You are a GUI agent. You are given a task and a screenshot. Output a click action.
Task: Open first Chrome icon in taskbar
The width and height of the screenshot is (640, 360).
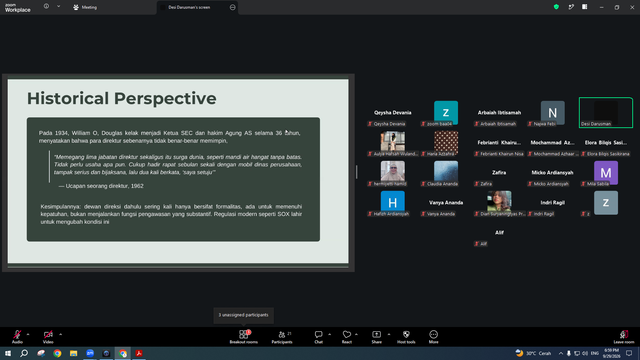57,353
